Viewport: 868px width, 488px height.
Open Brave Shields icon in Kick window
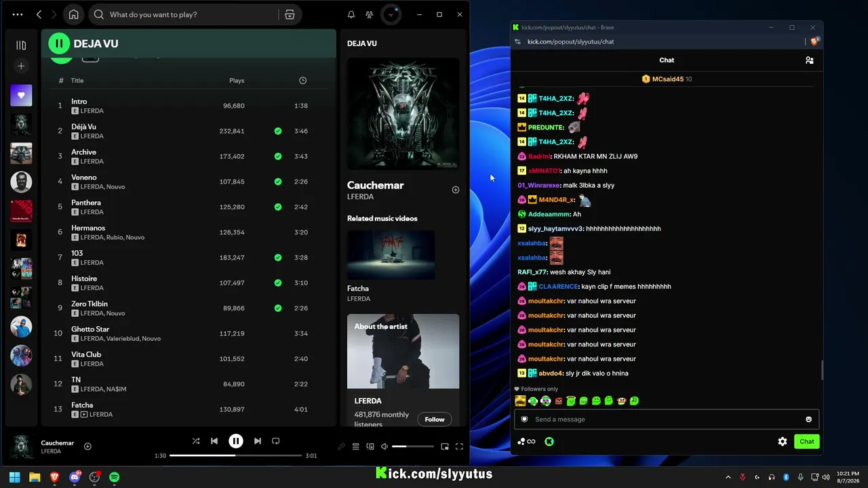pos(815,41)
